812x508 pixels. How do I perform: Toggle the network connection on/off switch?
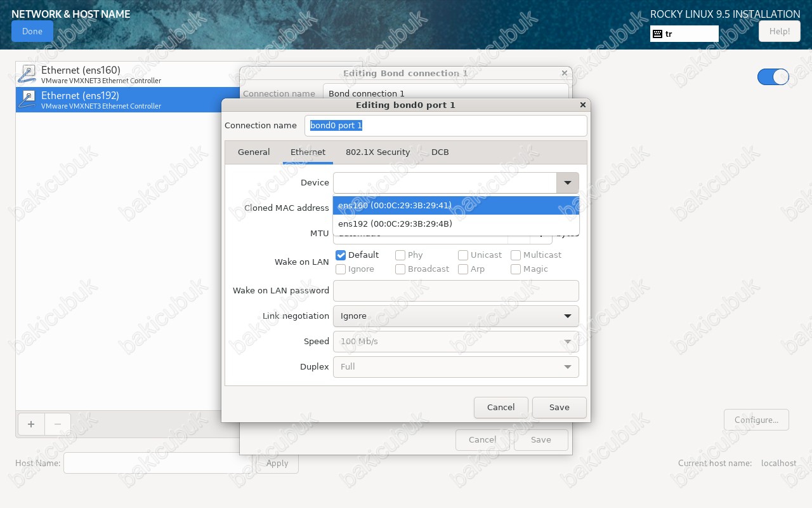pos(773,77)
